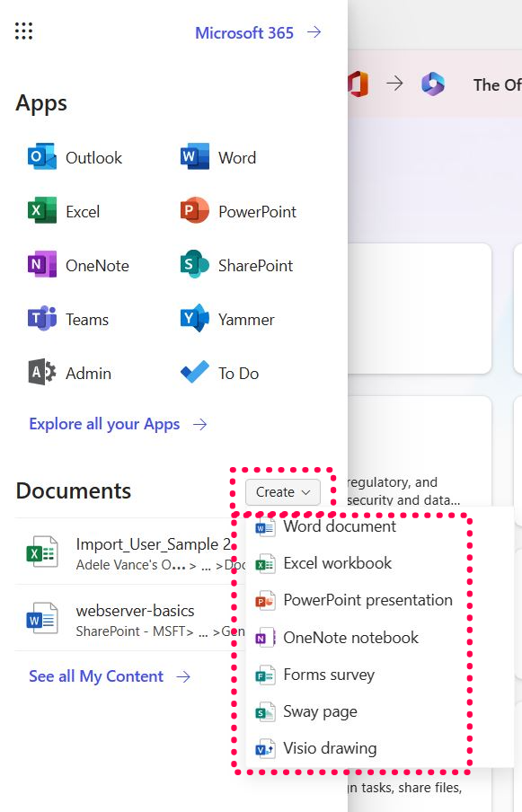Click the arrow beside Explore all your Apps
This screenshot has width=522, height=812.
tap(199, 425)
